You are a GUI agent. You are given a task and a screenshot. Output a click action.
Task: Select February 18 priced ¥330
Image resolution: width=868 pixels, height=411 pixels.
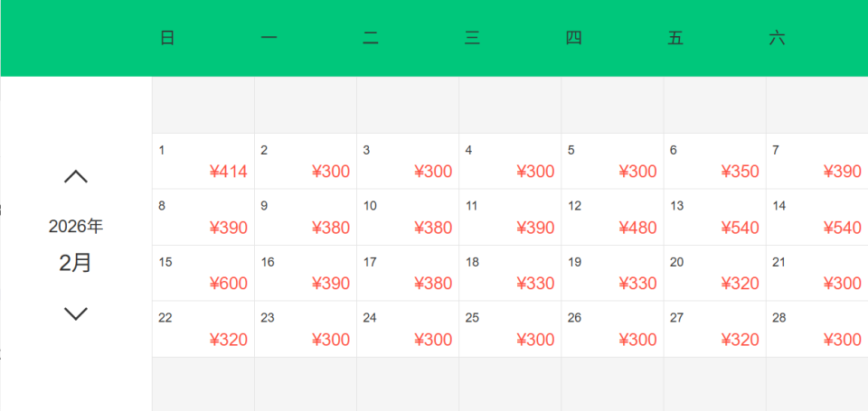(x=510, y=274)
